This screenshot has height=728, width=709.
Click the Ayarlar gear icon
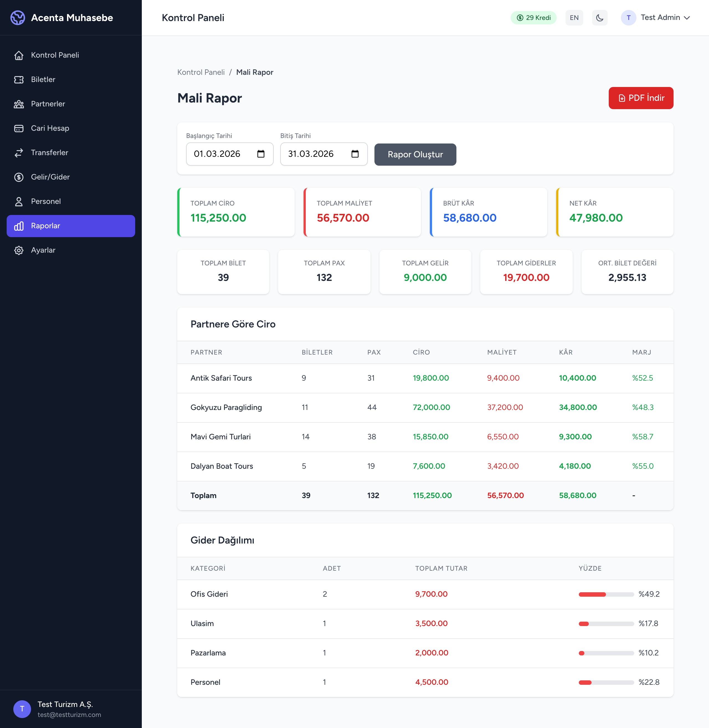click(x=19, y=250)
